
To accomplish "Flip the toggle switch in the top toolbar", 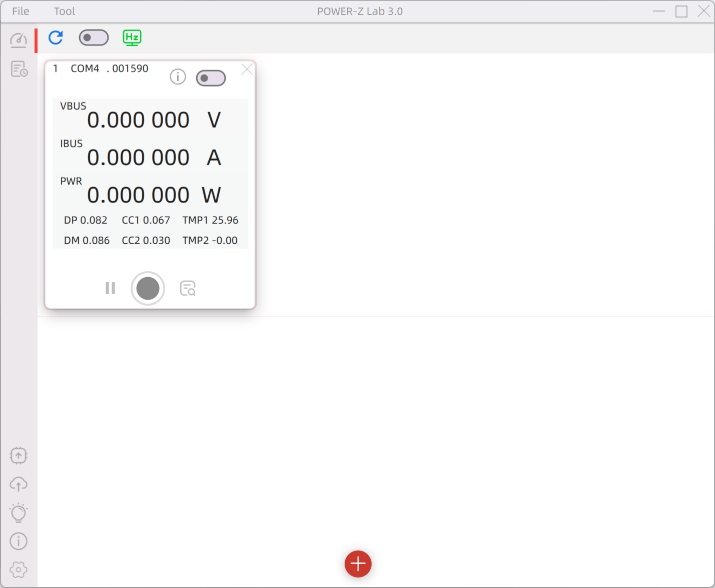I will pyautogui.click(x=94, y=38).
